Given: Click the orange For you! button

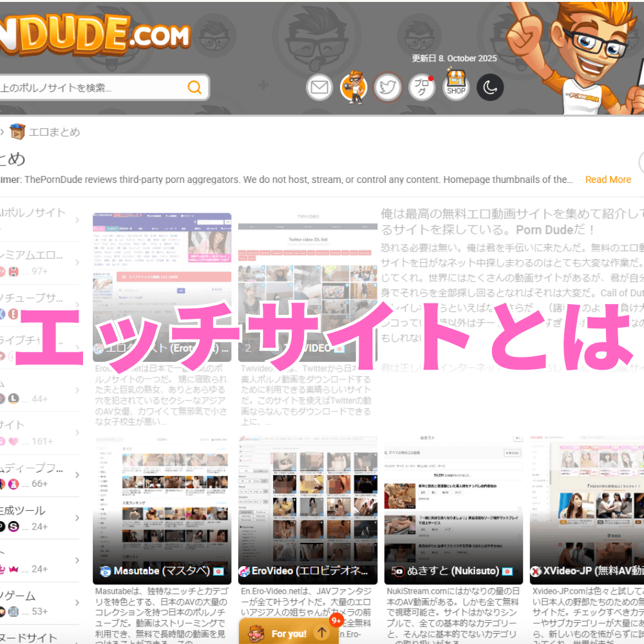Looking at the screenshot, I should click(x=290, y=633).
